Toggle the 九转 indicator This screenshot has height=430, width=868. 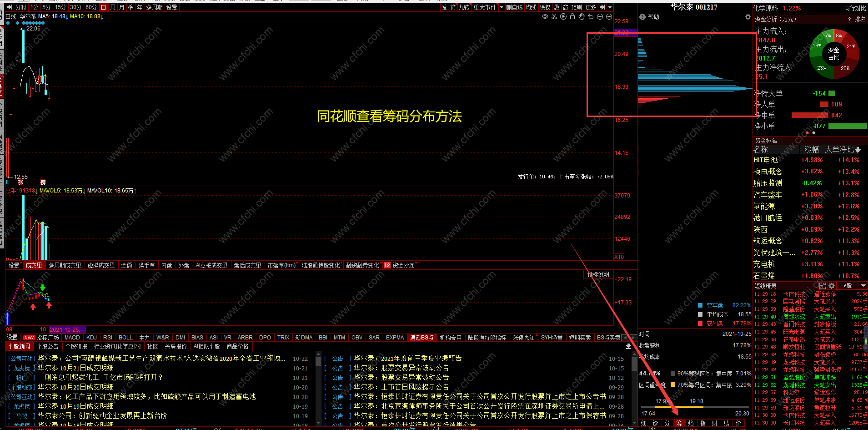tap(464, 7)
